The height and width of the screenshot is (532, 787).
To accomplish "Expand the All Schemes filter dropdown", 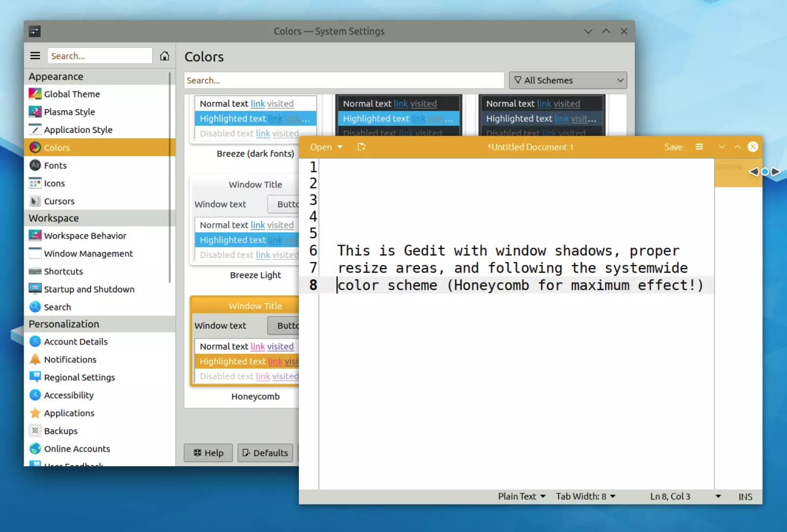I will pos(567,81).
